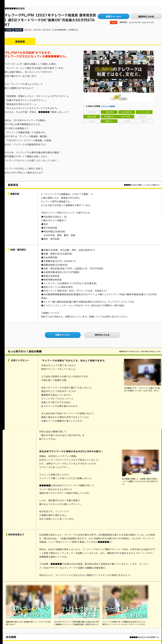Viewport: 162px width, 644px height.
Task: Select the ベテランOK feature icon
Action: tap(144, 112)
